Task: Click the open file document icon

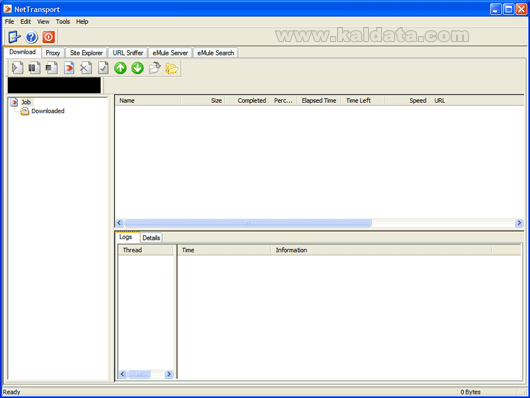Action: coord(155,68)
